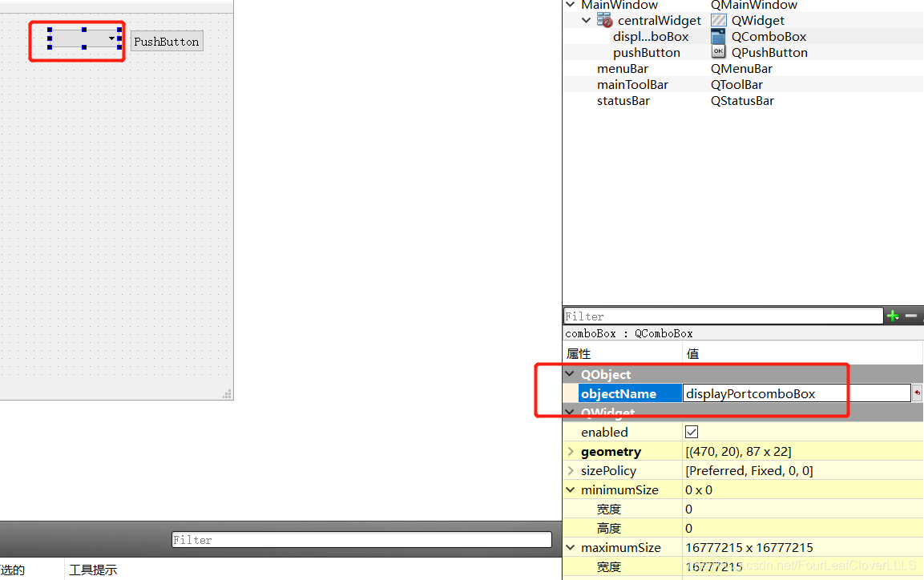Click the QStatusBar class cell
The image size is (924, 580).
(x=742, y=100)
